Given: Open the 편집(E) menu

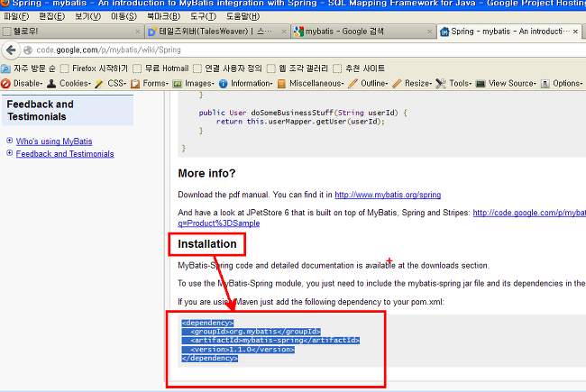Looking at the screenshot, I should coord(52,17).
